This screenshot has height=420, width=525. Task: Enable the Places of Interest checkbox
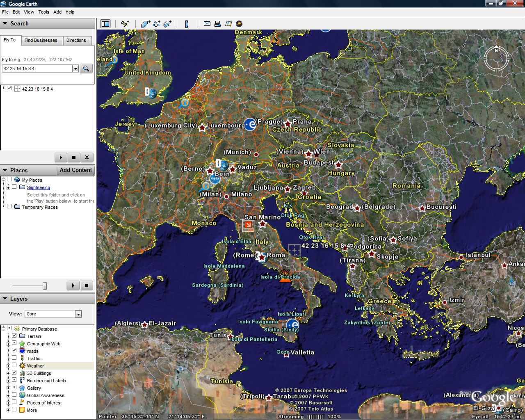click(14, 402)
